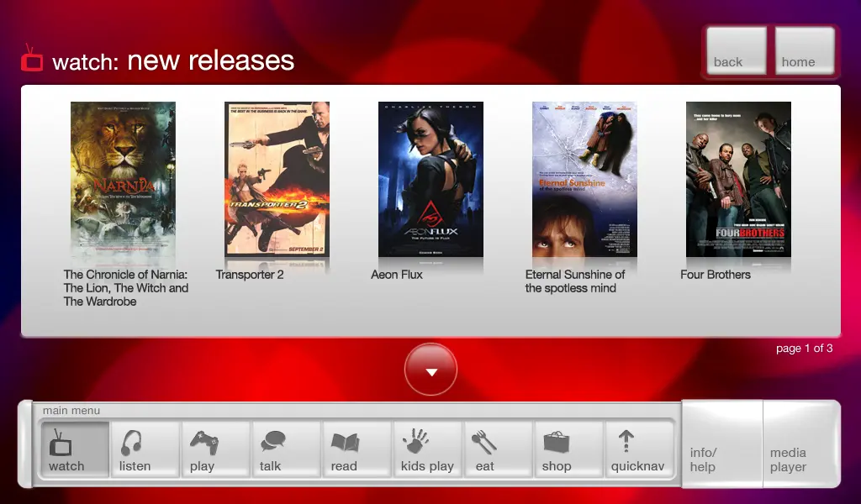Select the watch TV icon in main menu
Viewport: 861px width, 504px height.
pyautogui.click(x=75, y=449)
